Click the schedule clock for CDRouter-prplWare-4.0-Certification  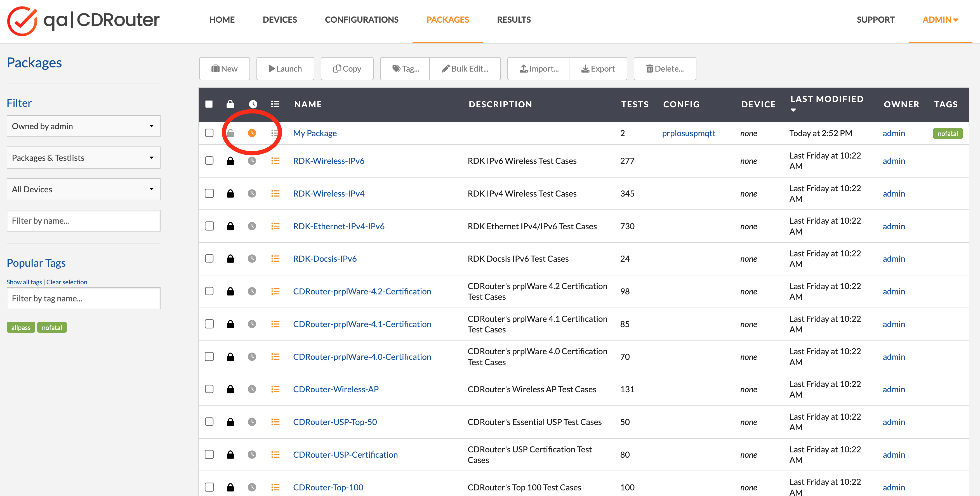[252, 357]
